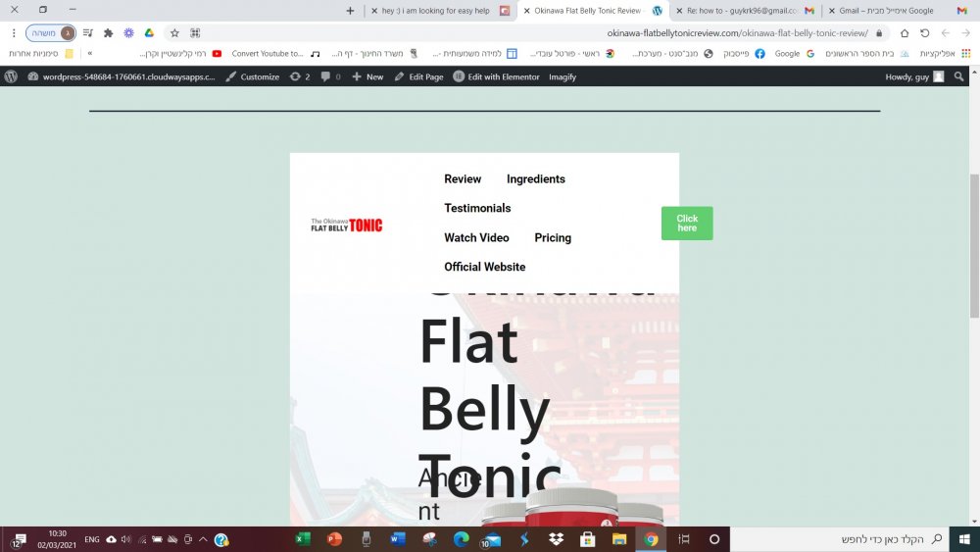
Task: Open the Extensions puzzle piece icon
Action: (x=108, y=33)
